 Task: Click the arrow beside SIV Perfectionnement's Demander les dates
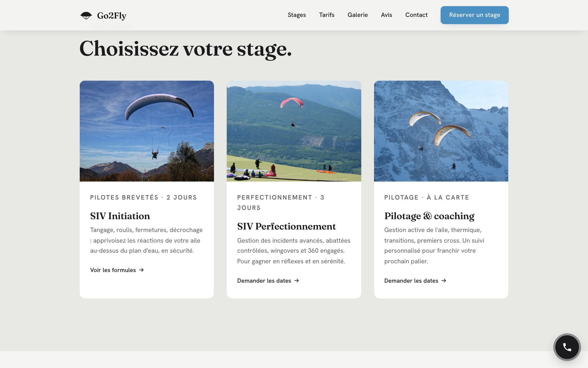point(297,280)
